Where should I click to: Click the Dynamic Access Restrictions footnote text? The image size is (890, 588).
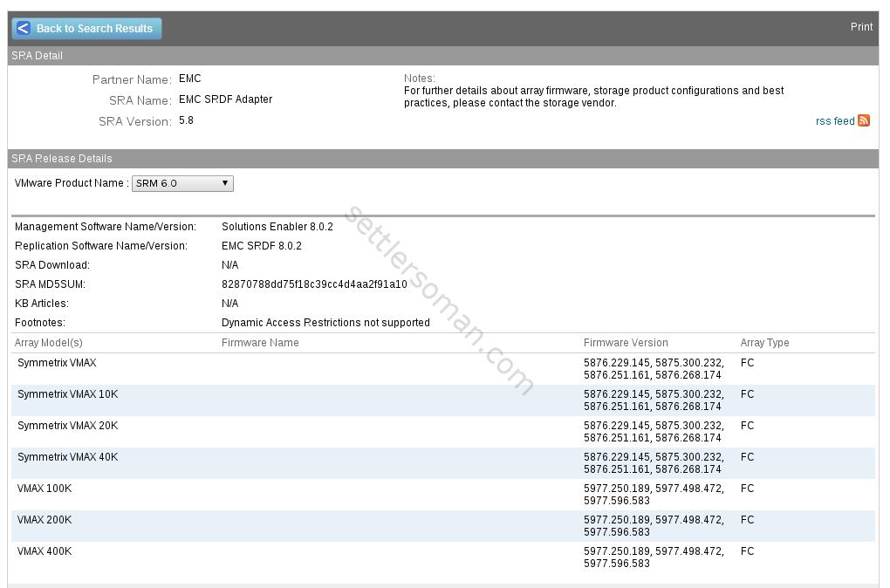coord(325,323)
